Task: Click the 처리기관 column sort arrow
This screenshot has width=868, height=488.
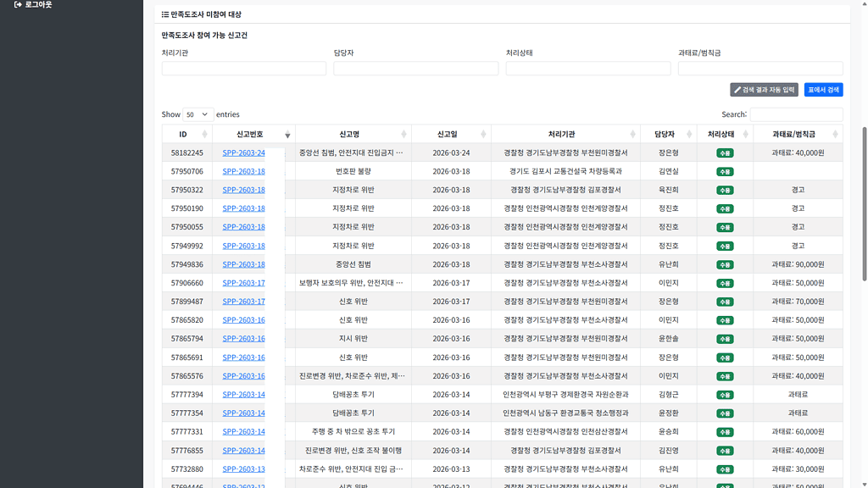Action: tap(632, 134)
